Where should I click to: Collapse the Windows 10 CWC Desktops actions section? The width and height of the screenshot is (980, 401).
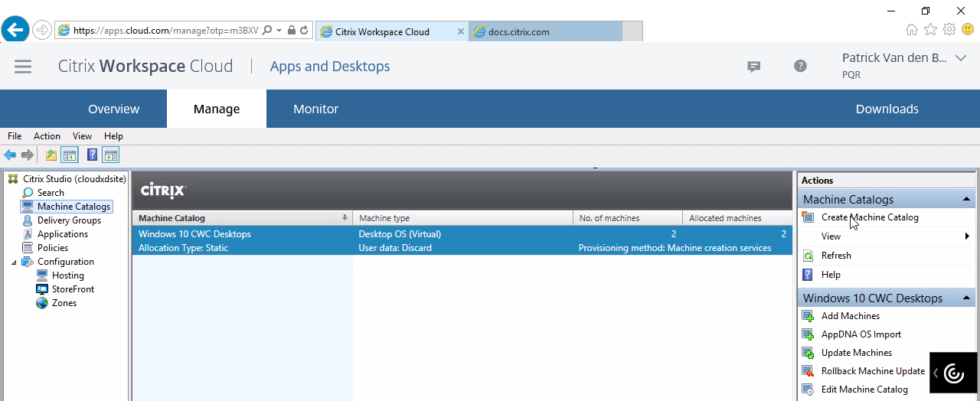pos(967,298)
